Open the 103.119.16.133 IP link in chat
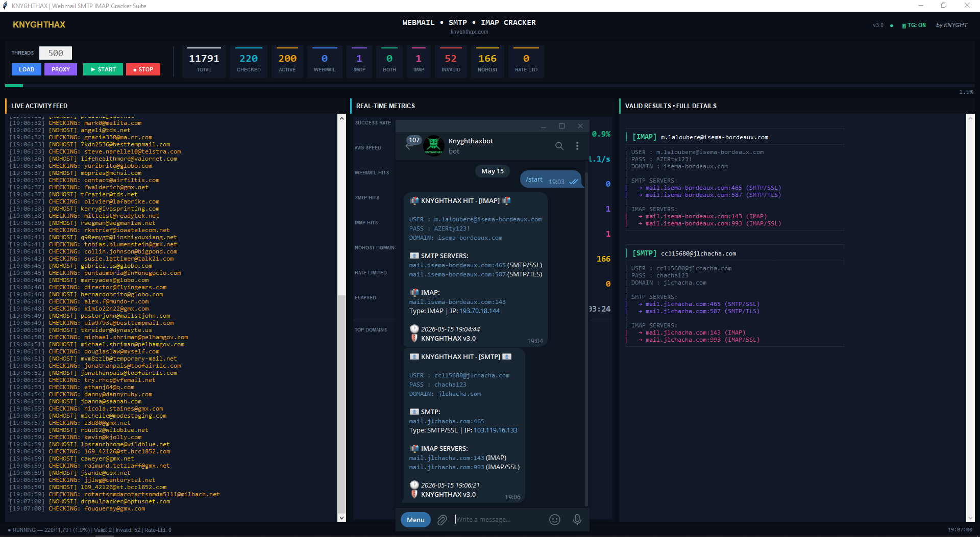980x537 pixels. point(495,430)
